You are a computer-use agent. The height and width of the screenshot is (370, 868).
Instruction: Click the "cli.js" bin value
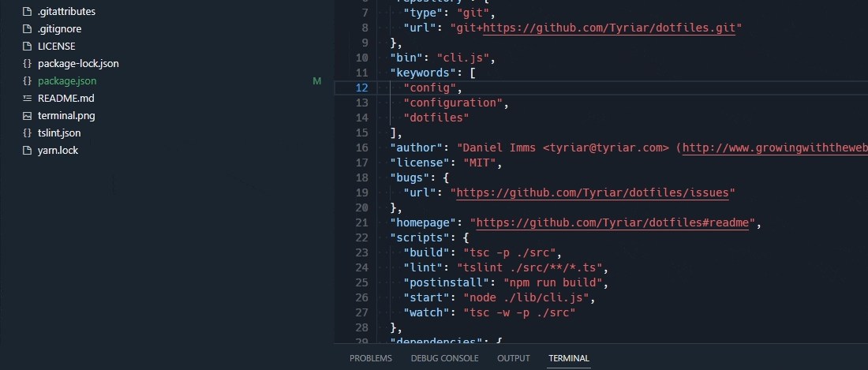[462, 58]
